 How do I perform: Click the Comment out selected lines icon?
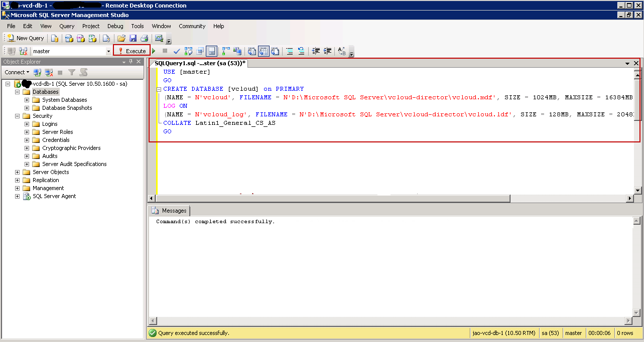(x=289, y=51)
